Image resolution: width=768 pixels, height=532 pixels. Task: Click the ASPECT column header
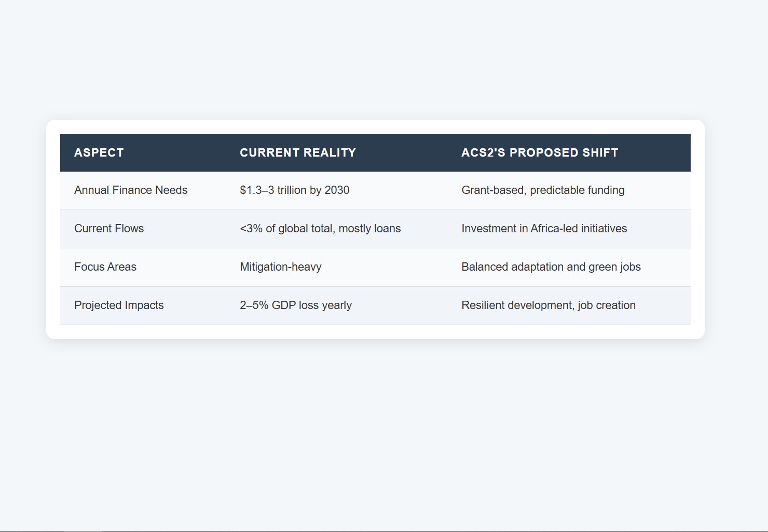point(99,152)
